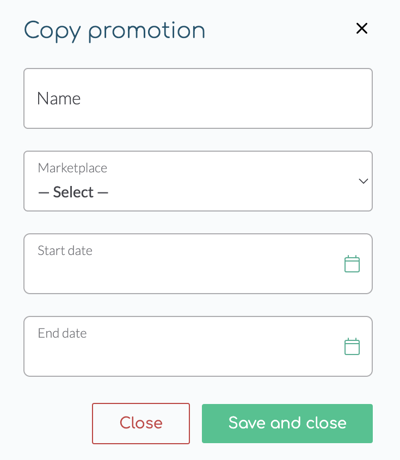Open the Marketplace select dropdown
400x460 pixels.
click(x=198, y=181)
